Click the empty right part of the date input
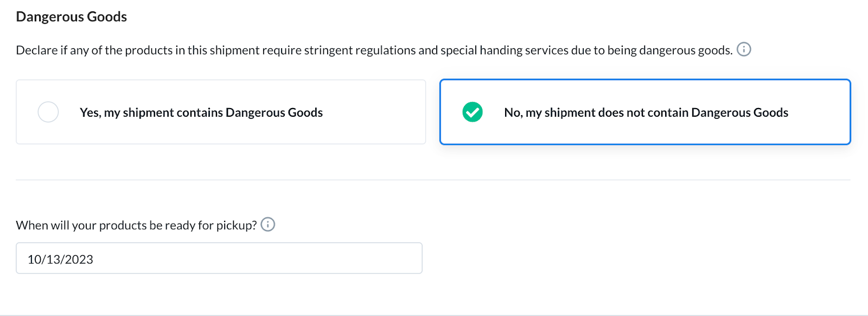 [x=325, y=258]
